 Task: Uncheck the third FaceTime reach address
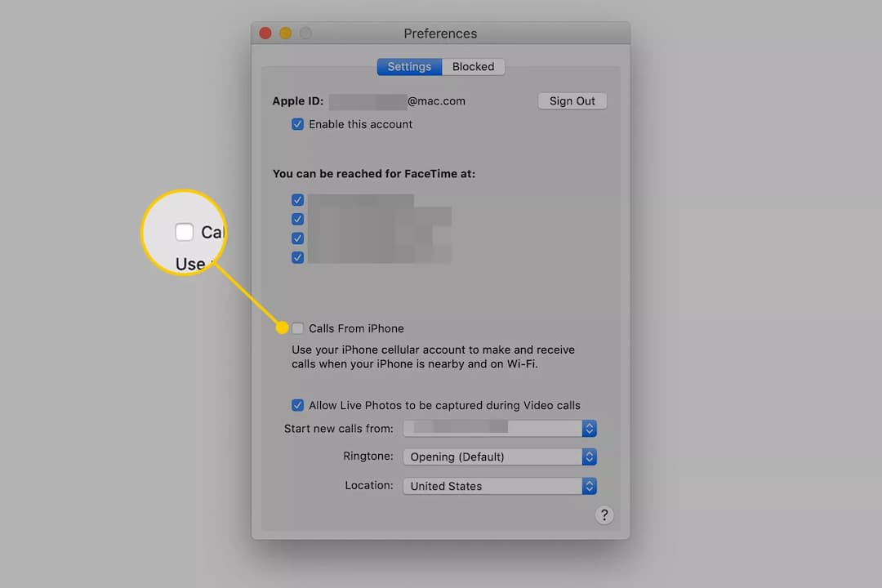coord(297,238)
